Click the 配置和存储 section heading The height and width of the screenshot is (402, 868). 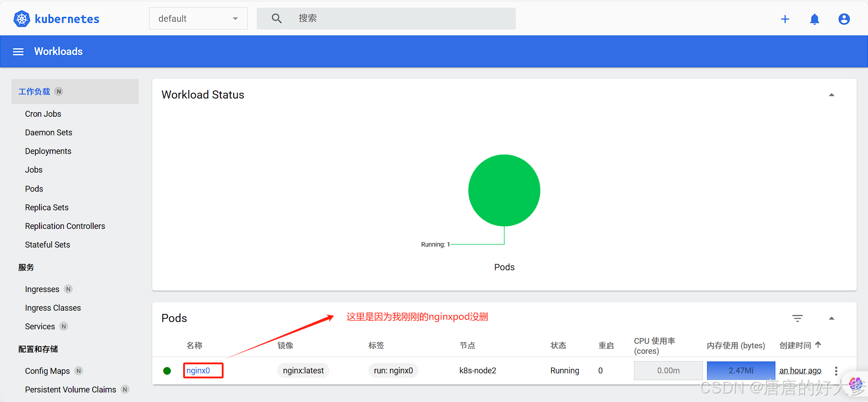[38, 349]
